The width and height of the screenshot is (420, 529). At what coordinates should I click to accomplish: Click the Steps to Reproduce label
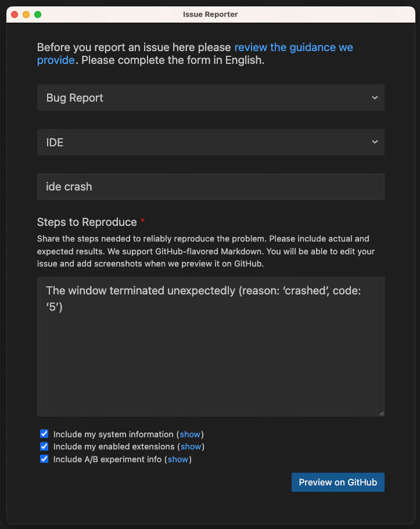point(87,222)
